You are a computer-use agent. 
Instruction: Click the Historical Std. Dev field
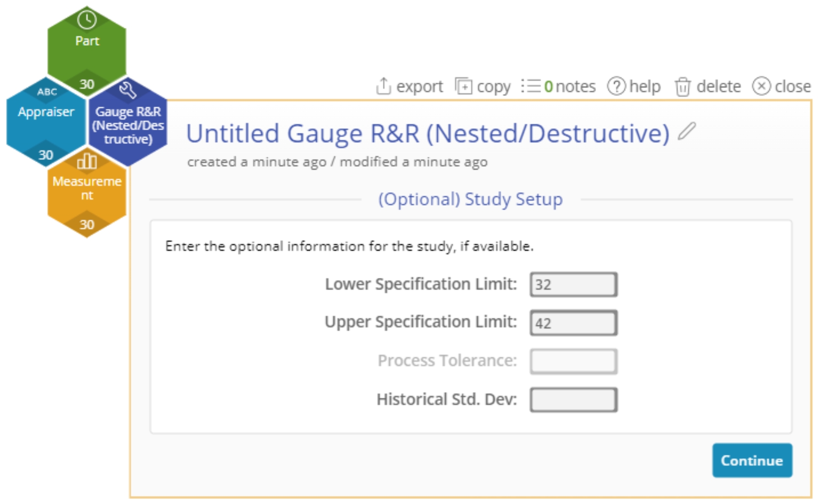point(574,400)
